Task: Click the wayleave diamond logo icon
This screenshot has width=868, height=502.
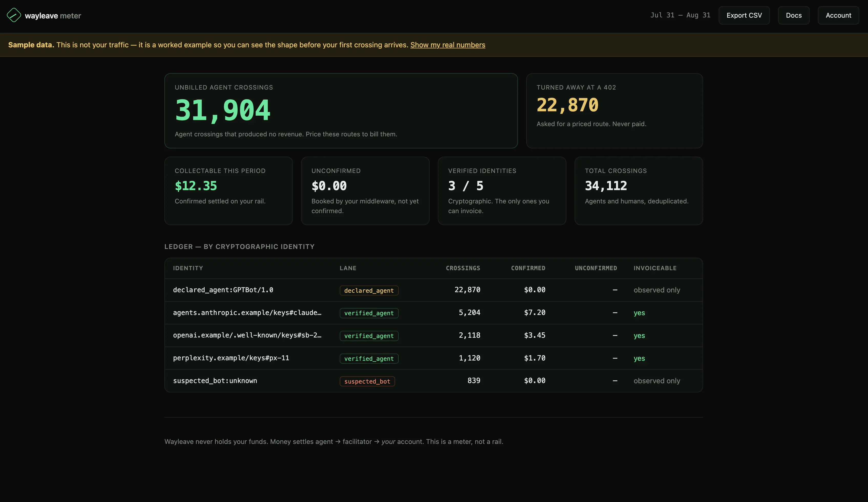Action: 14,15
